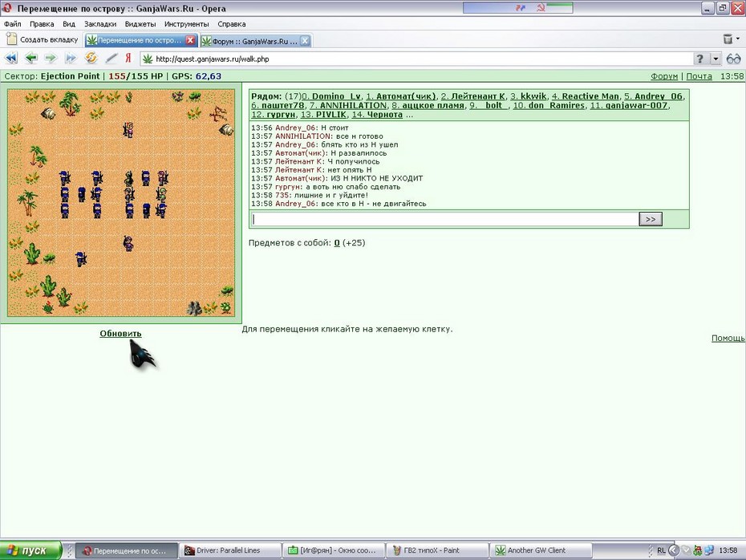This screenshot has height=560, width=746.
Task: Select nearby player 9. _bolt_
Action: point(489,105)
